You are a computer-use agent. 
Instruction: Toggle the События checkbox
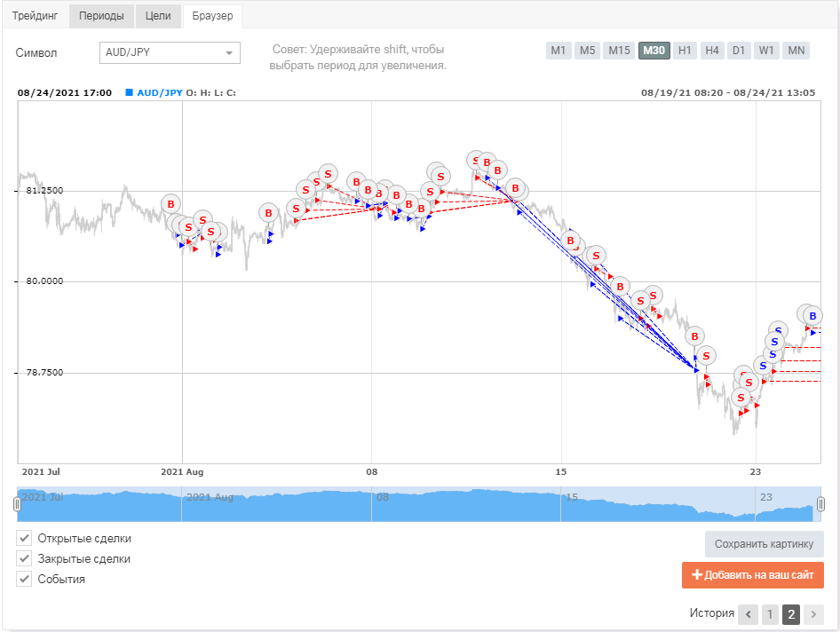click(24, 579)
